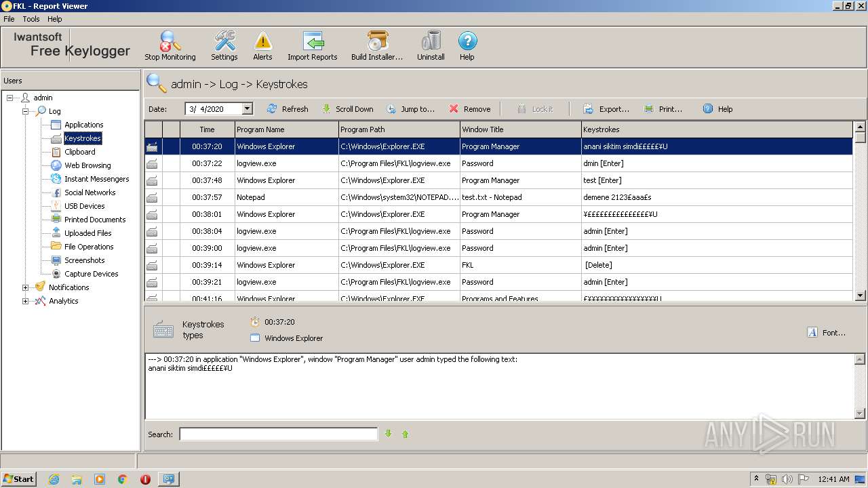Click Jump to... button
The width and height of the screenshot is (868, 488).
(x=410, y=108)
